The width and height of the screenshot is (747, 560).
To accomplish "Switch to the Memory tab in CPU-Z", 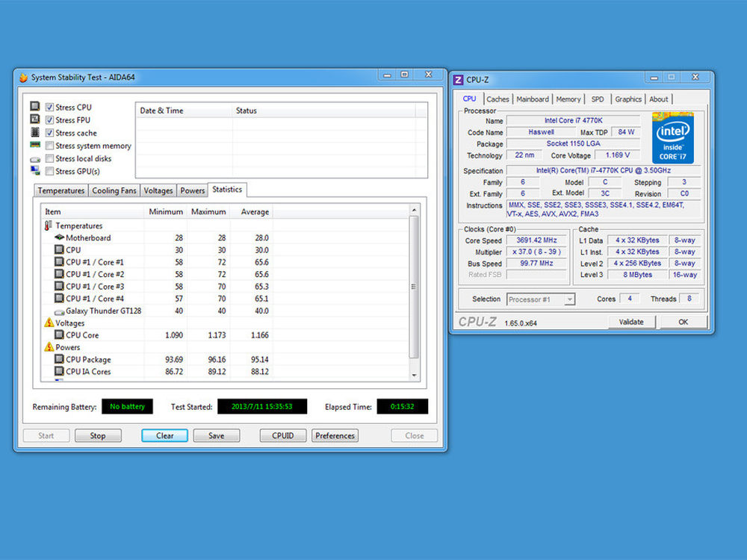I will pos(568,99).
